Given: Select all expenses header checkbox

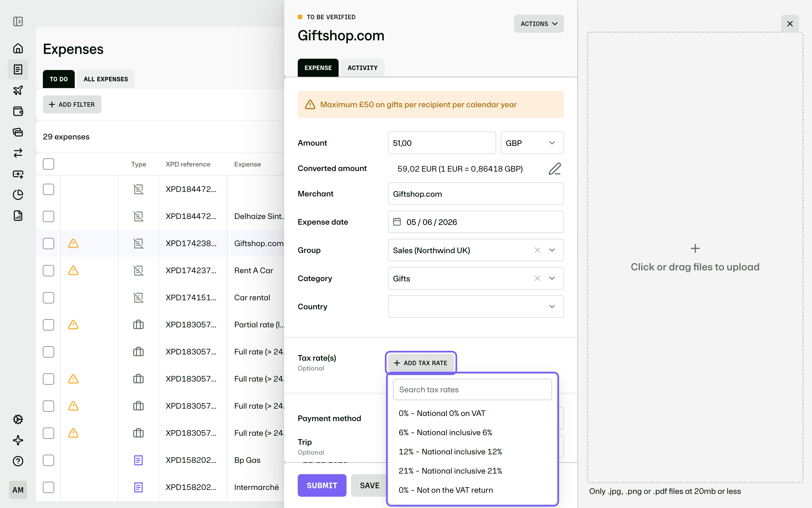Looking at the screenshot, I should [x=48, y=164].
